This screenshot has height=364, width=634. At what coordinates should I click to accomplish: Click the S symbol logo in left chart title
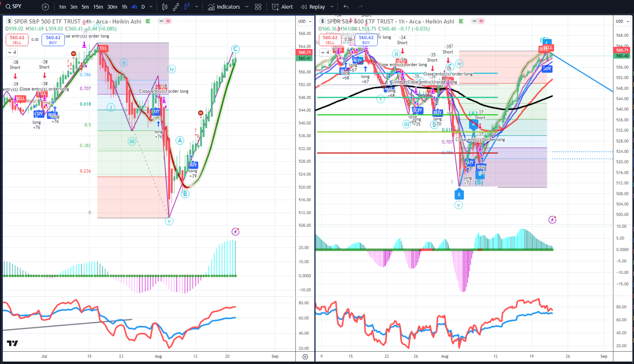(9, 21)
